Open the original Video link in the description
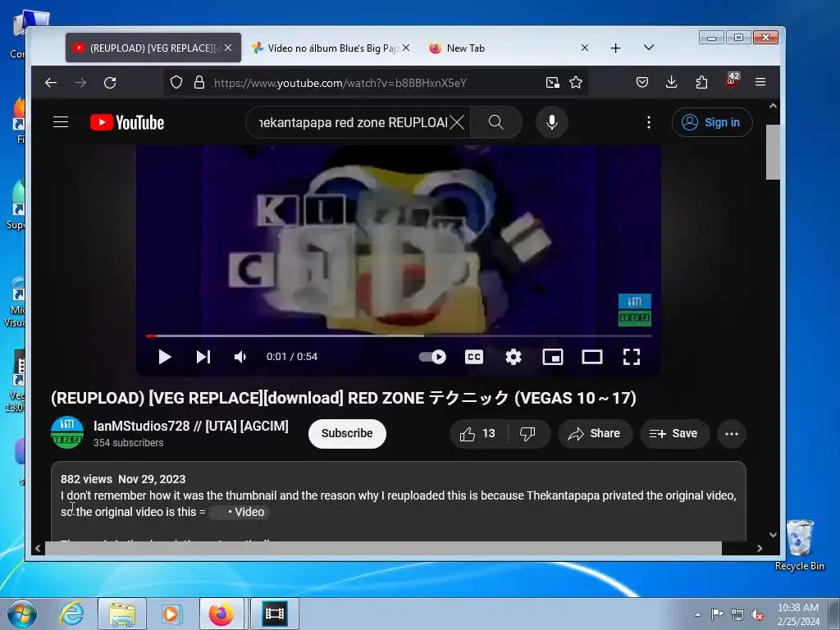The image size is (840, 630). [x=240, y=512]
